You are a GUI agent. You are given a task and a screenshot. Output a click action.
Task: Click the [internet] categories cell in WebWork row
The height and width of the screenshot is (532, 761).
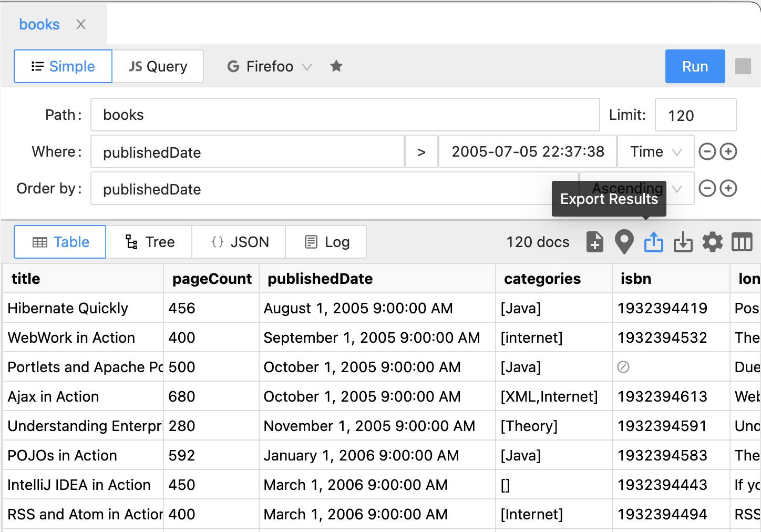pos(554,337)
